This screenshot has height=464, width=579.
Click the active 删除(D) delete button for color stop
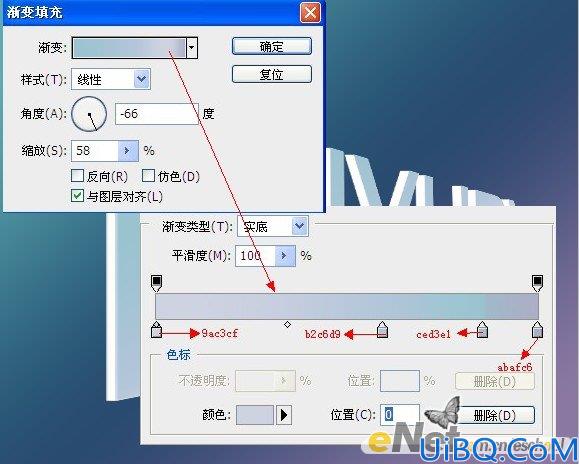[495, 415]
